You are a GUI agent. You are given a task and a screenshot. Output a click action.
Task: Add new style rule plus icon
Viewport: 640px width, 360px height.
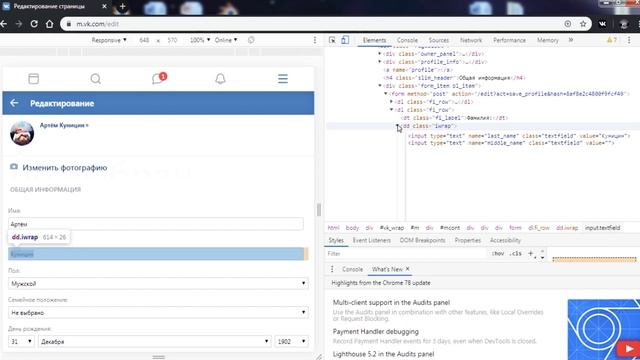[531, 253]
